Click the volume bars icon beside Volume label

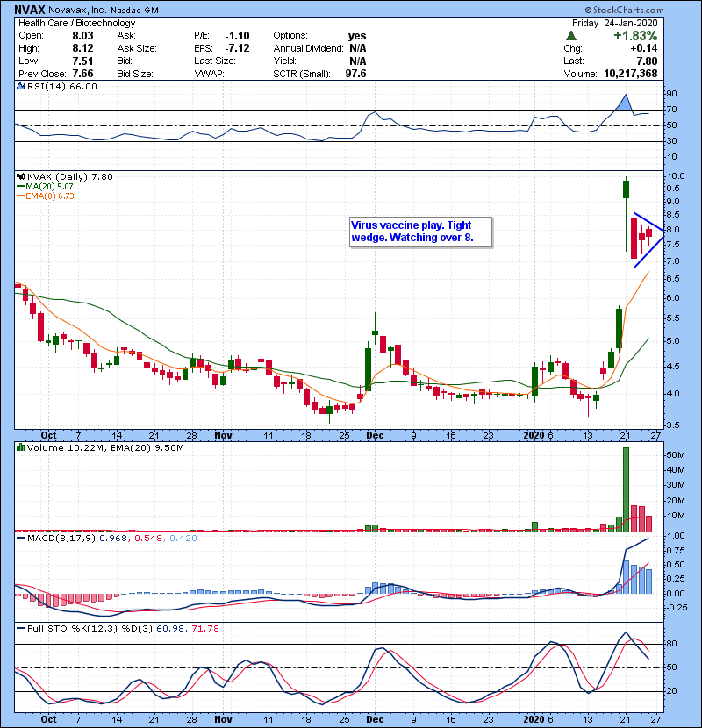point(21,447)
